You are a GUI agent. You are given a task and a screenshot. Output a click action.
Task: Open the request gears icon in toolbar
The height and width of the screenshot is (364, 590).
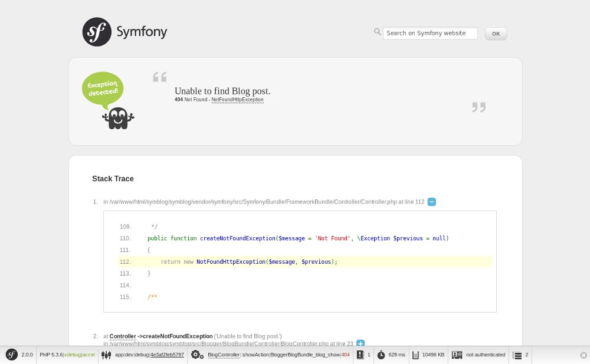pyautogui.click(x=197, y=355)
